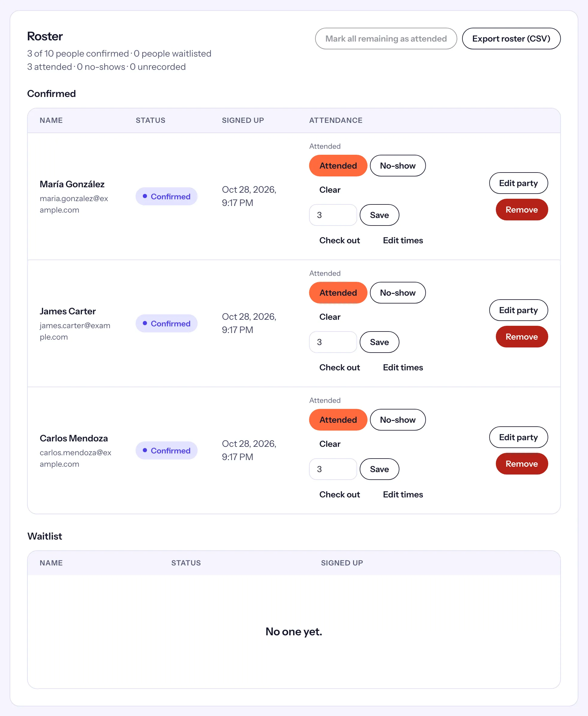Mark María González as No-show

click(398, 166)
